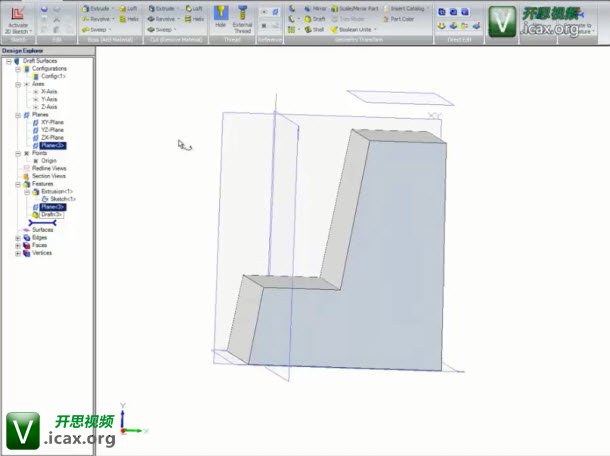Viewport: 610px width, 456px height.
Task: Select Origin under Points
Action: pyautogui.click(x=49, y=161)
